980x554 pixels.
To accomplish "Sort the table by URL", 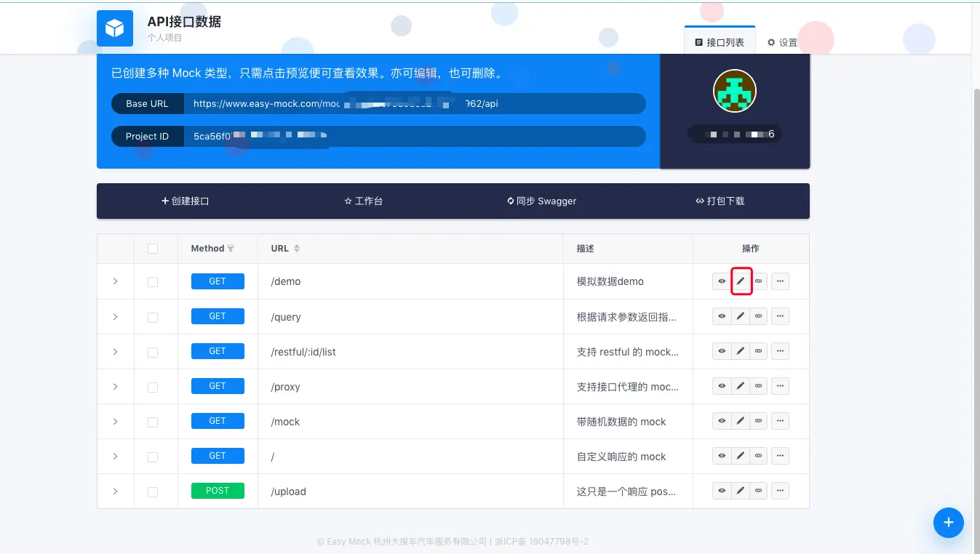I will pos(295,248).
